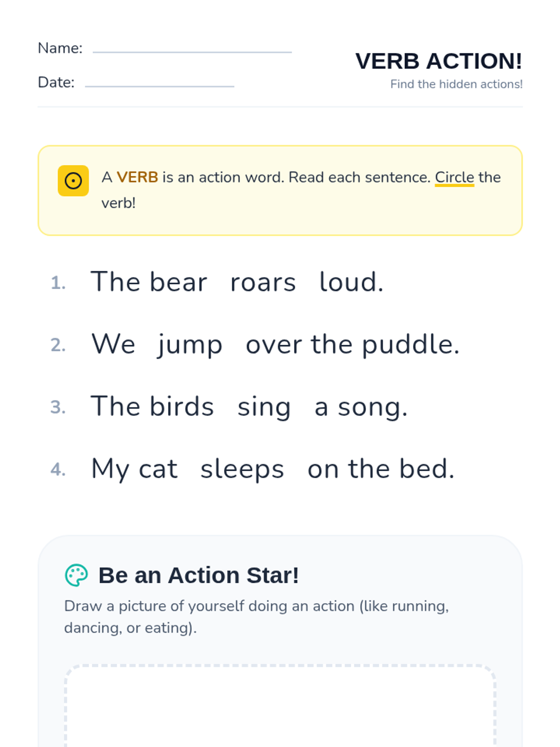Viewport: 560px width, 747px height.
Task: Select the word "roars" in sentence one
Action: point(263,282)
